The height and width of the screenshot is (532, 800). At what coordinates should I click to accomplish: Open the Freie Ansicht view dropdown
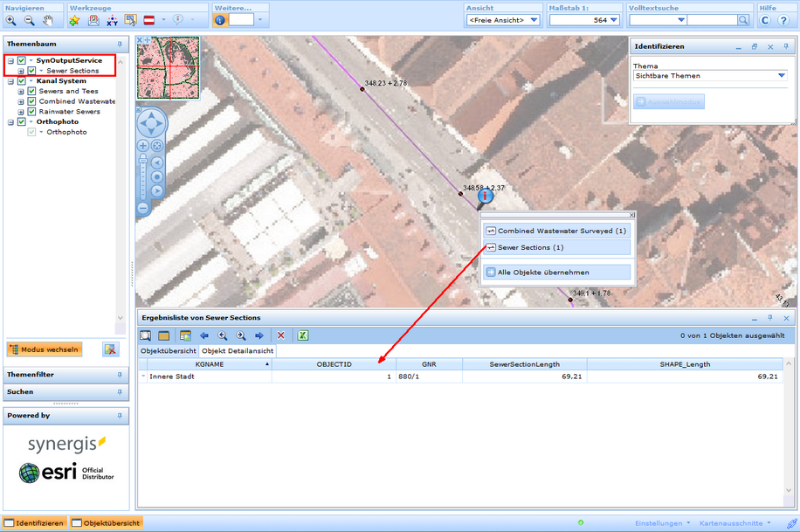503,20
